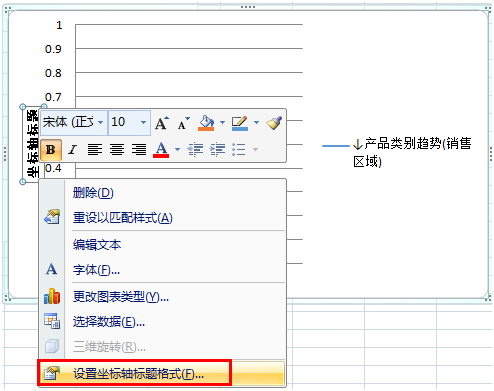
Task: Apply the red font color A swatch
Action: [x=161, y=150]
